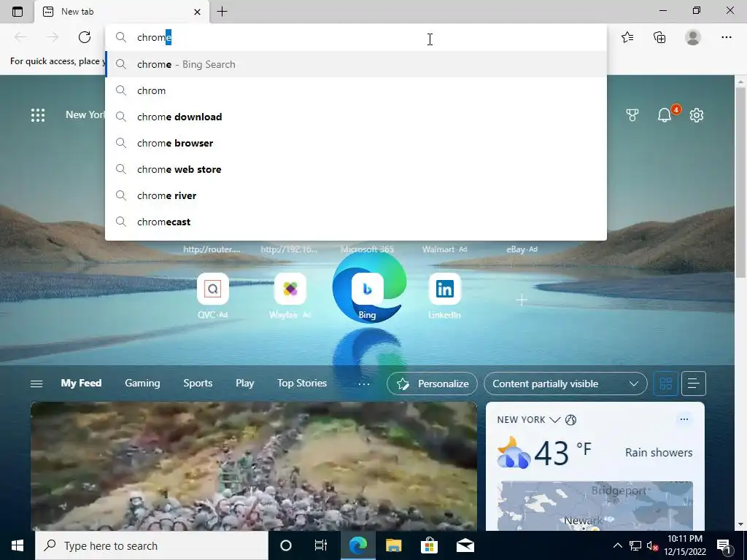Go back using the back arrow

coord(20,37)
